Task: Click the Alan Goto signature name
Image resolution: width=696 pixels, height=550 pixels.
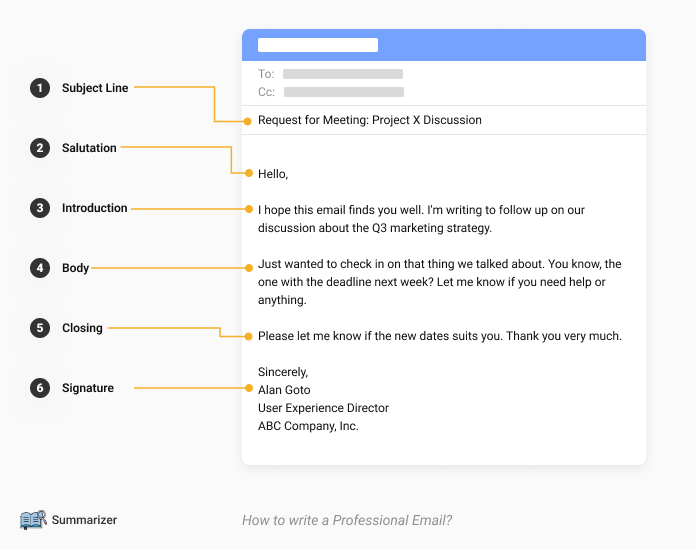Action: 284,390
